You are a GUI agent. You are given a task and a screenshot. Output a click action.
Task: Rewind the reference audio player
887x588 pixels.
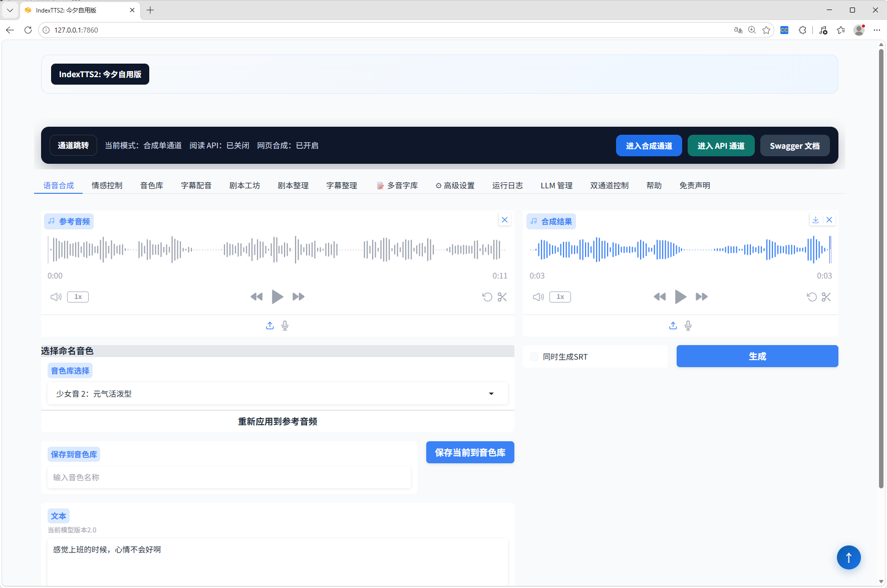coord(256,297)
